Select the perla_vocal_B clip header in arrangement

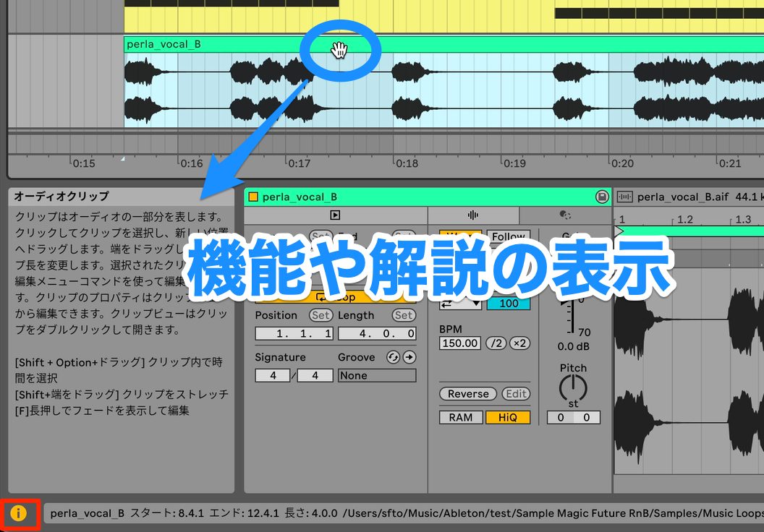tap(443, 44)
